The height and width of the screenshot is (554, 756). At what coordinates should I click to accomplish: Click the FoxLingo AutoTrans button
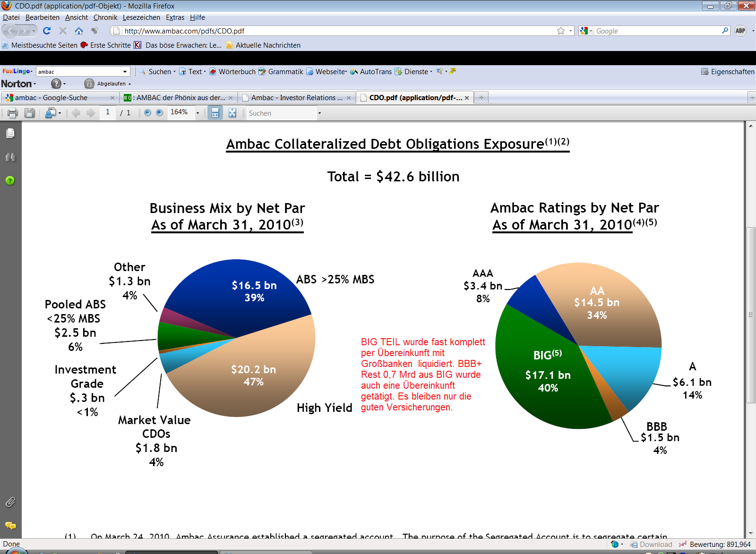point(371,72)
